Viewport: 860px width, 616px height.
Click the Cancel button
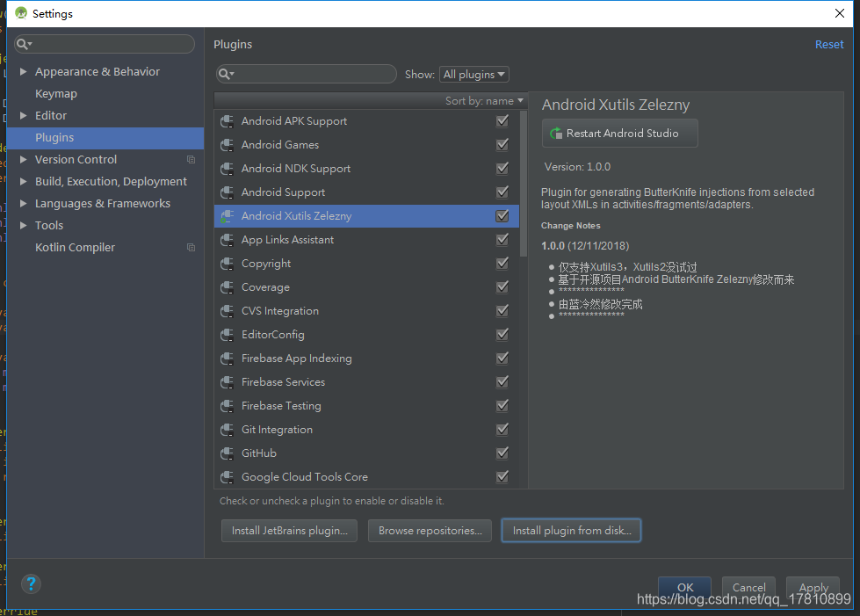tap(748, 587)
